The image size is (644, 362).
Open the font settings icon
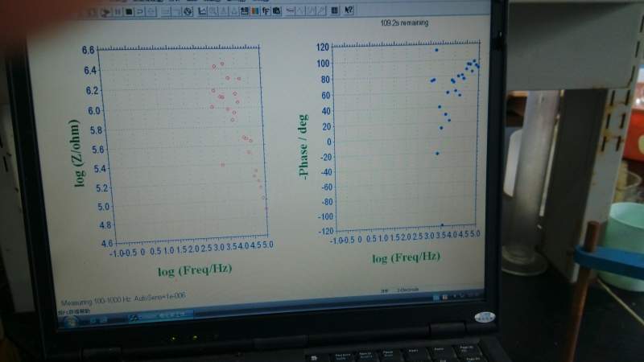tap(266, 10)
